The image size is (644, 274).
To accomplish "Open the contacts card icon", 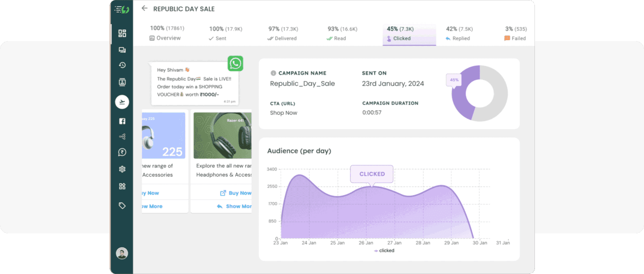I will (x=122, y=81).
